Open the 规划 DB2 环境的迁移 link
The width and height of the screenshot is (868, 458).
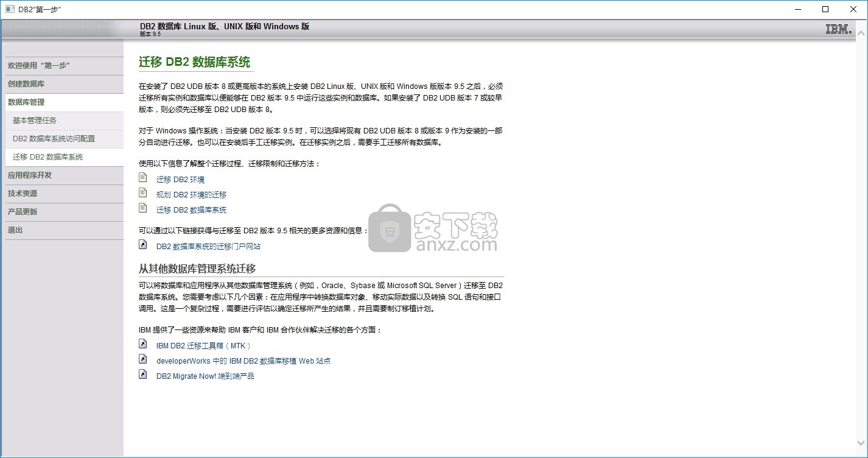pos(191,195)
